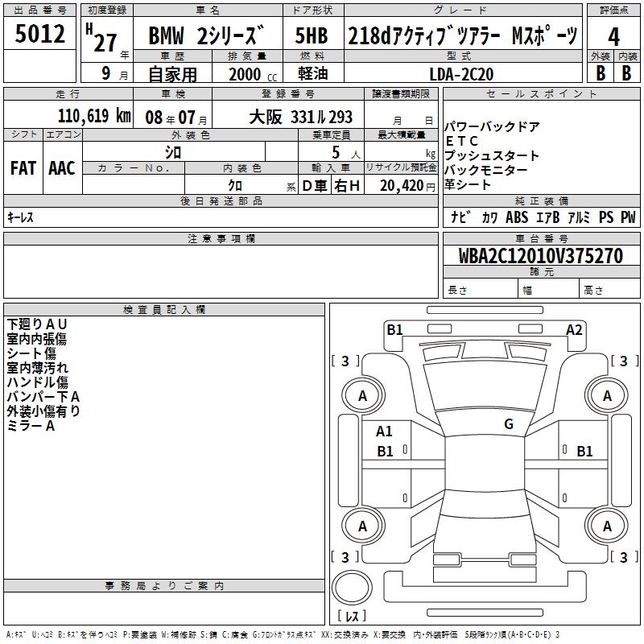
Task: Click the G windshield chip marker
Action: (x=508, y=424)
